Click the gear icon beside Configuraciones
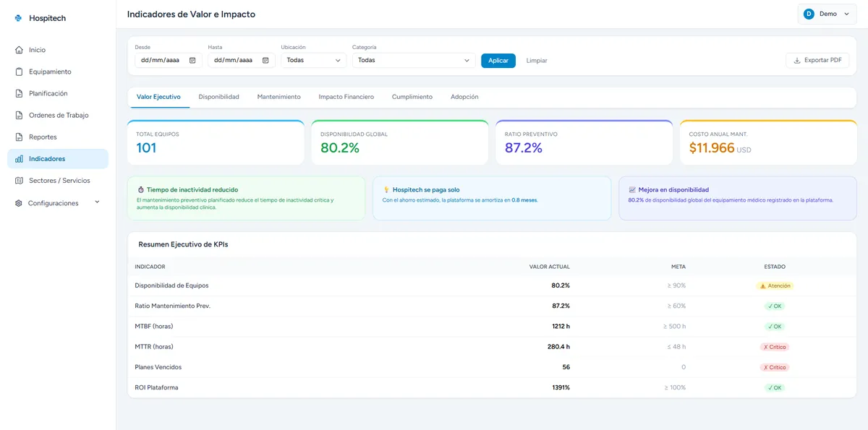Image resolution: width=868 pixels, height=430 pixels. 19,203
